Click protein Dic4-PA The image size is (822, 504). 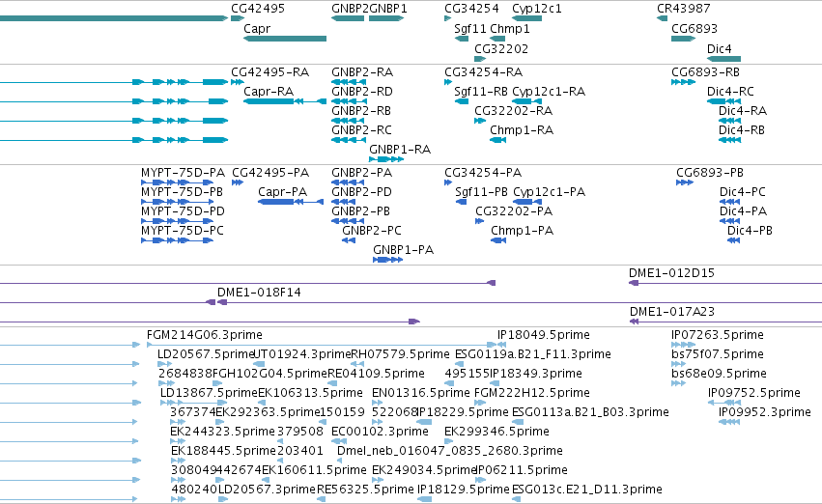[744, 211]
